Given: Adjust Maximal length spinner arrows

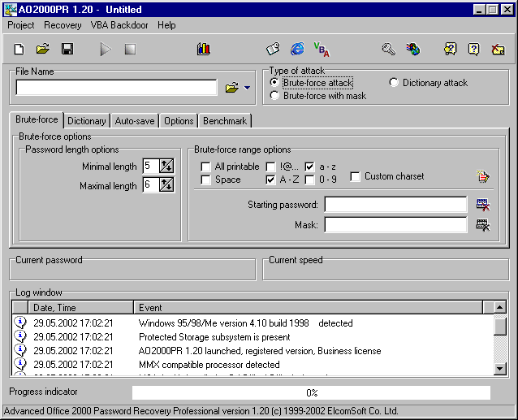Looking at the screenshot, I should click(x=166, y=184).
